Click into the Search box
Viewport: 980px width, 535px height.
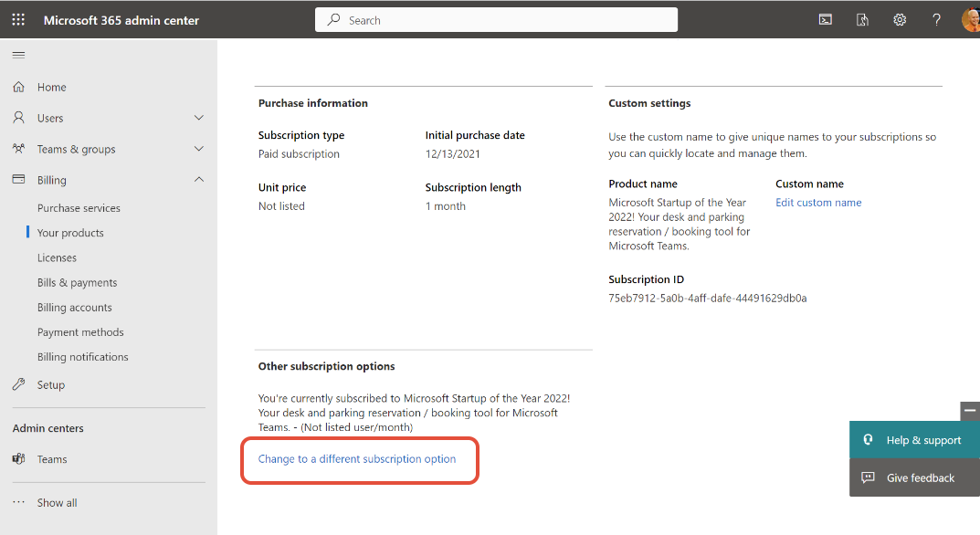496,20
